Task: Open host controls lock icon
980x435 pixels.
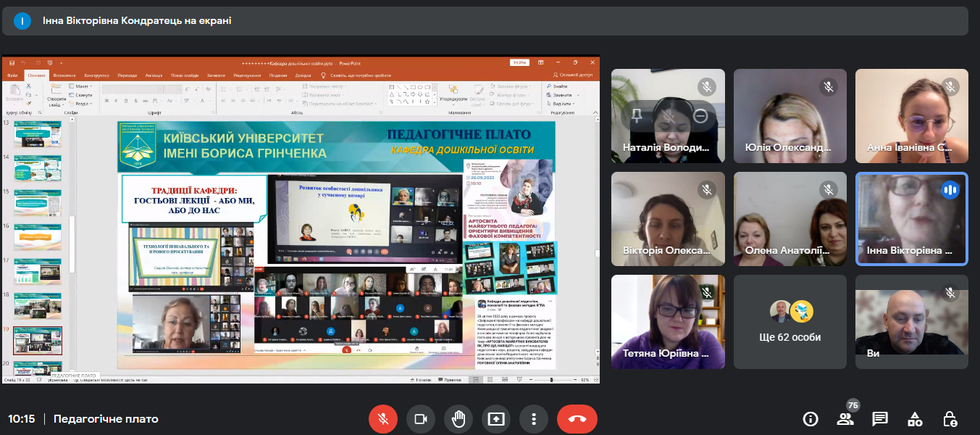Action: tap(950, 419)
